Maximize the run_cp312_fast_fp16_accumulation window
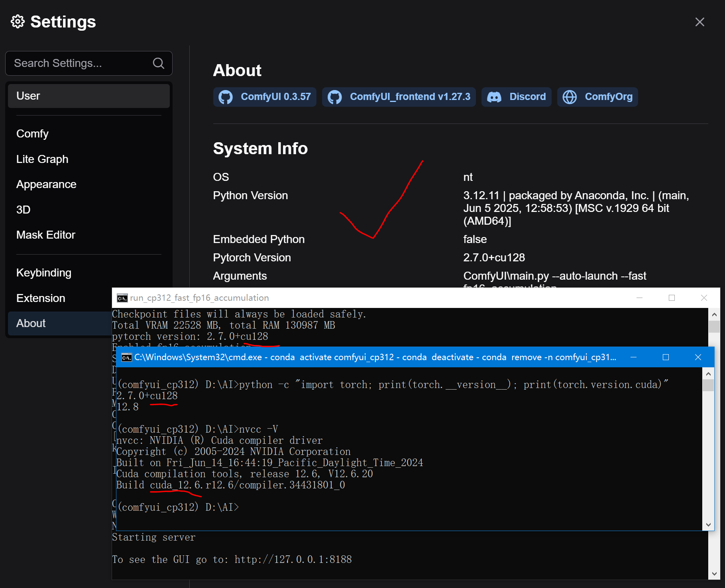Image resolution: width=725 pixels, height=588 pixels. [x=672, y=298]
